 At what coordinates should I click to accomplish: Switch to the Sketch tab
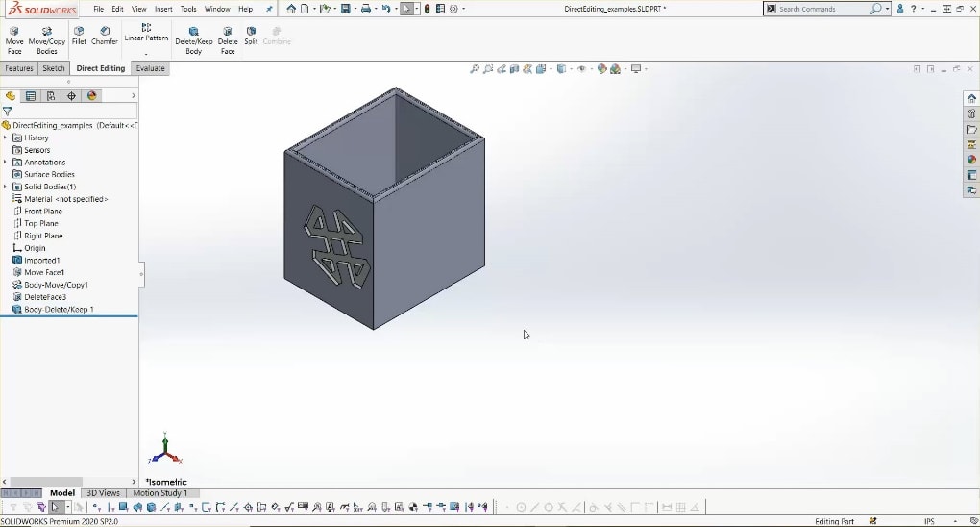pos(53,68)
